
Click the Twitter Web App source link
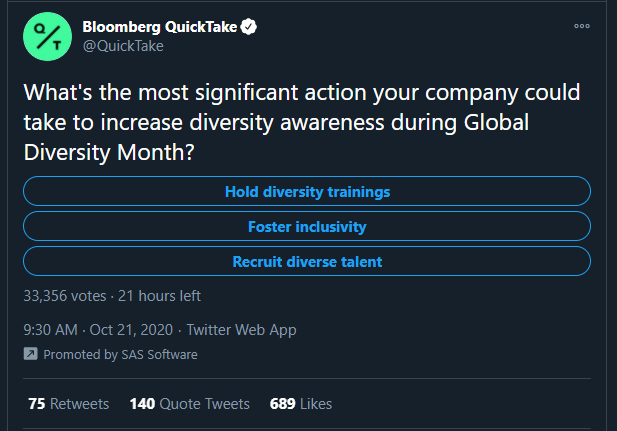click(241, 330)
